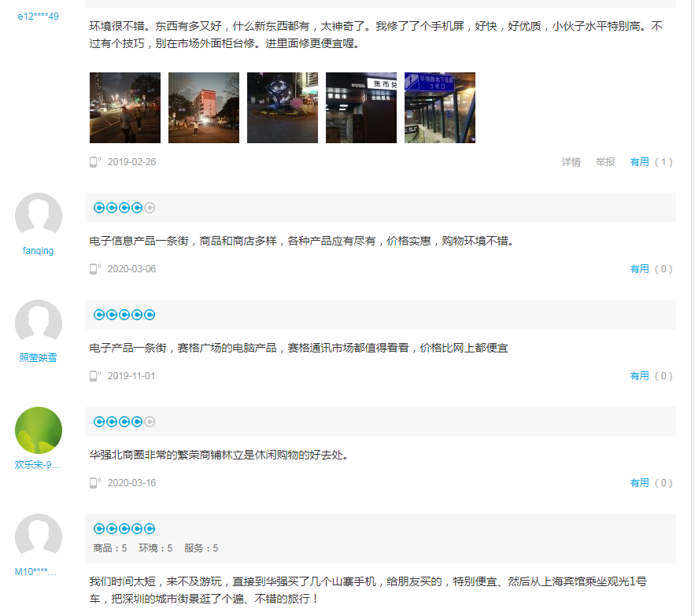Viewport: 695px width, 616px height.
Task: Open 详情 for the 2019-02-26 review
Action: (571, 162)
